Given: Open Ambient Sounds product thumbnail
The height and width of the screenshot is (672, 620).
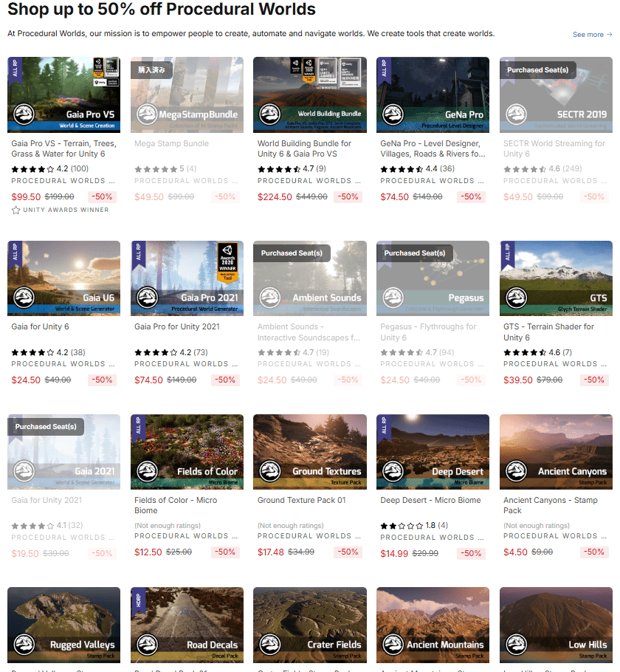Looking at the screenshot, I should click(x=310, y=278).
